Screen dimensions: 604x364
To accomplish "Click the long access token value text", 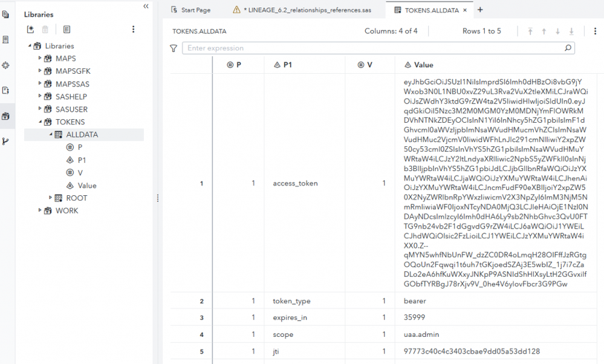I will [x=496, y=183].
